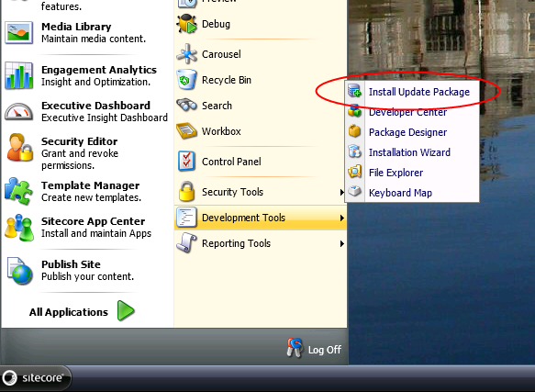Click the Executive Dashboard gauge icon
Image resolution: width=535 pixels, height=392 pixels.
click(19, 112)
